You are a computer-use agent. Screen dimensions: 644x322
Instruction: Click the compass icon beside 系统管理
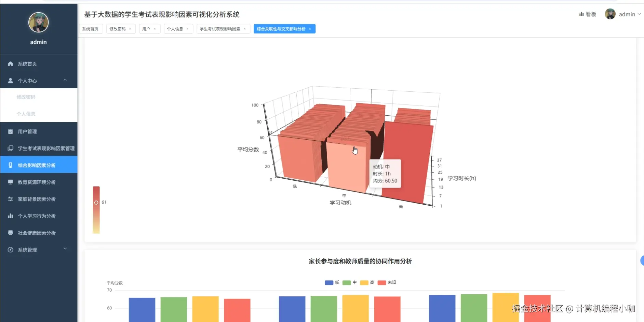(x=11, y=250)
